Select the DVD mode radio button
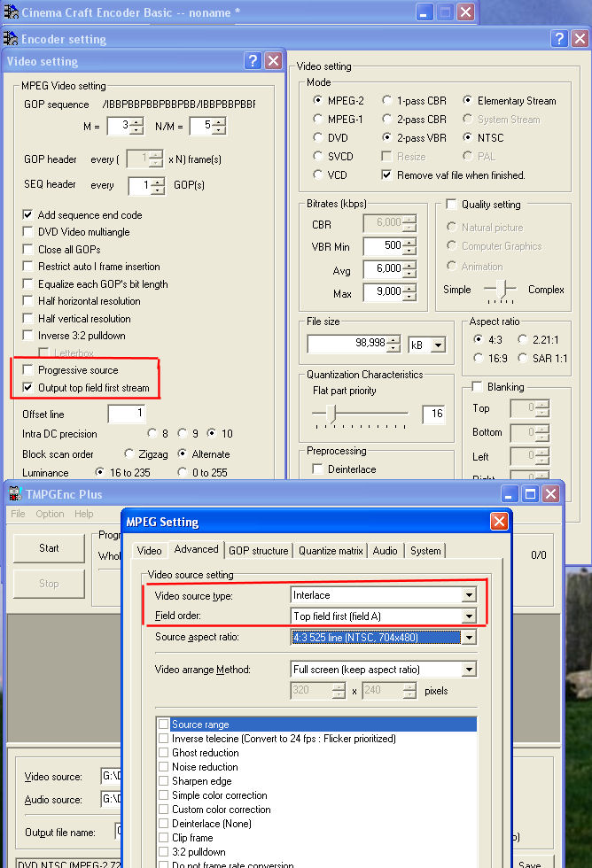592x868 pixels. [318, 137]
